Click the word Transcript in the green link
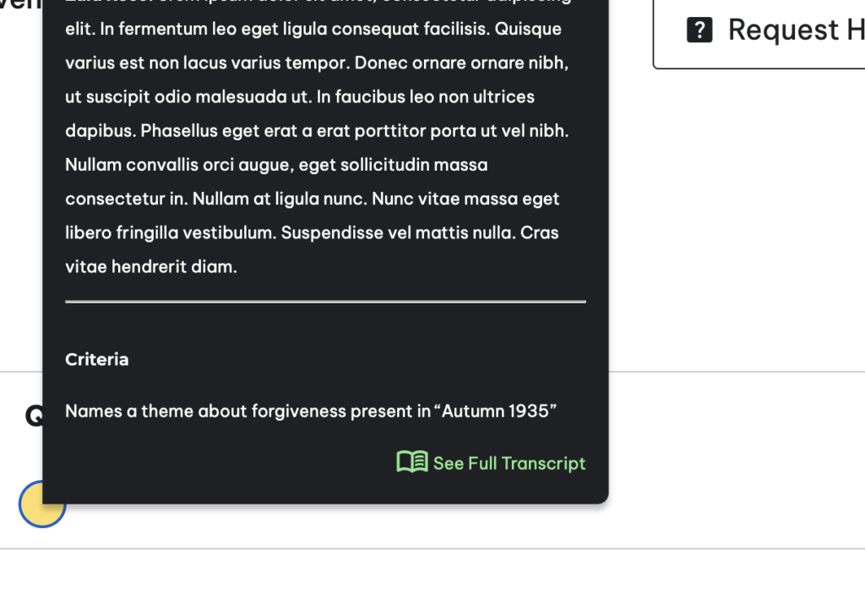865x616 pixels. click(543, 464)
